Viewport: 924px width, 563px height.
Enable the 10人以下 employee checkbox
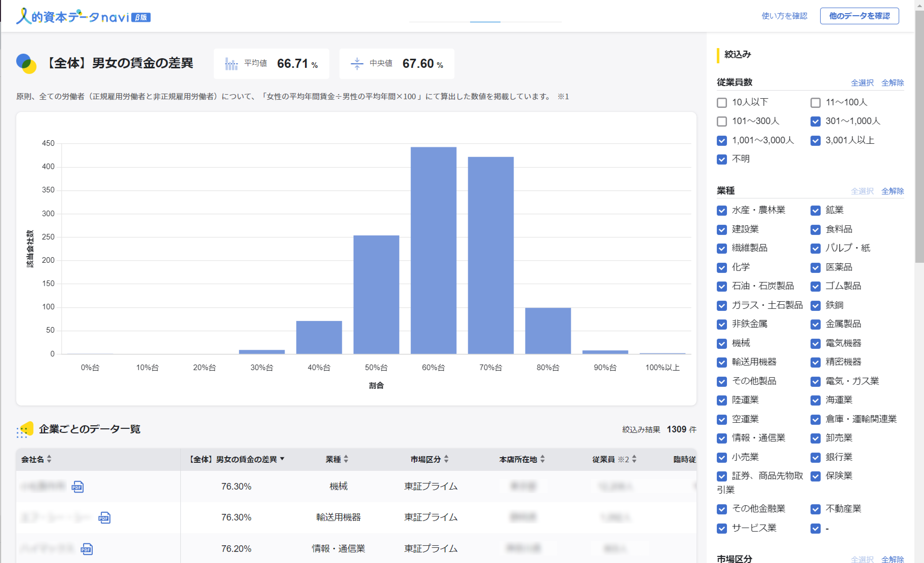(x=722, y=102)
